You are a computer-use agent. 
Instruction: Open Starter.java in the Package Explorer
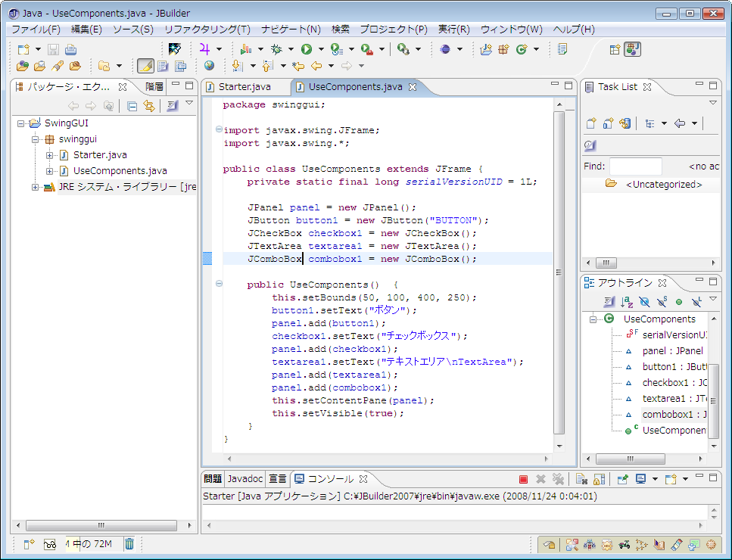tap(99, 155)
